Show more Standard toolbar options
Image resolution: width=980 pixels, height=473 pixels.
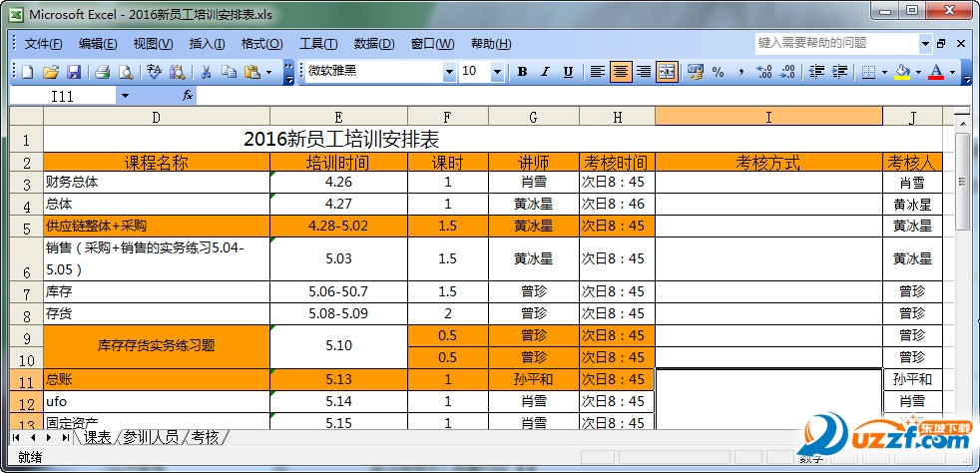[288, 72]
